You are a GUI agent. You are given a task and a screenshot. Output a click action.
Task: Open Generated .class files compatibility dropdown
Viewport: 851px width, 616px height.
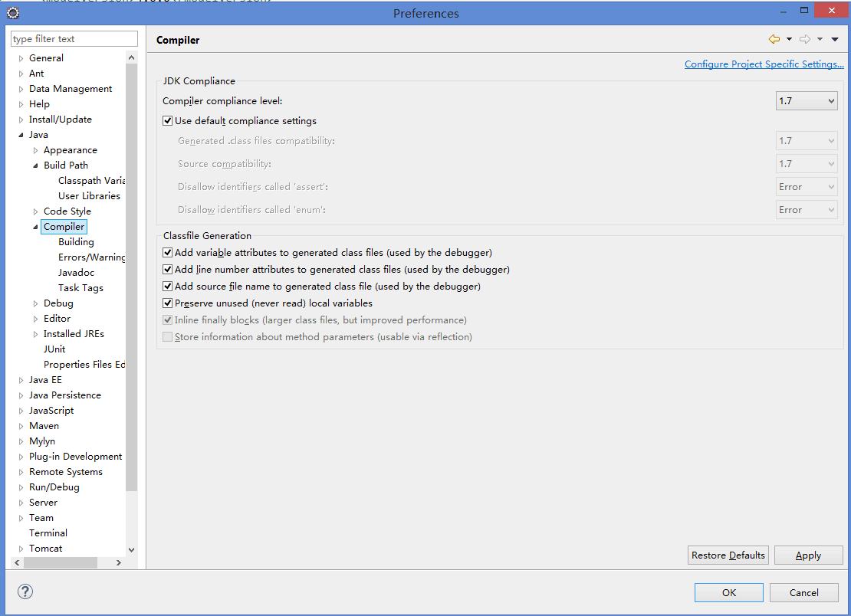[x=807, y=141]
